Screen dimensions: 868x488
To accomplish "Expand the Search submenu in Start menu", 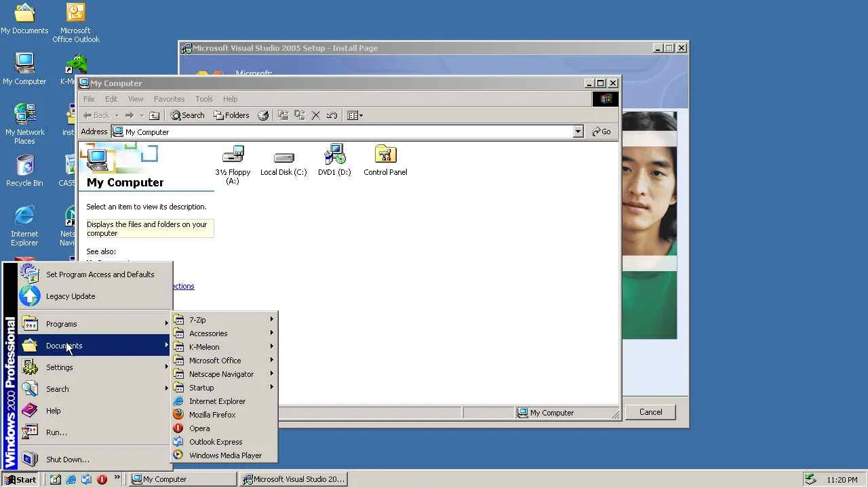I will pos(95,389).
